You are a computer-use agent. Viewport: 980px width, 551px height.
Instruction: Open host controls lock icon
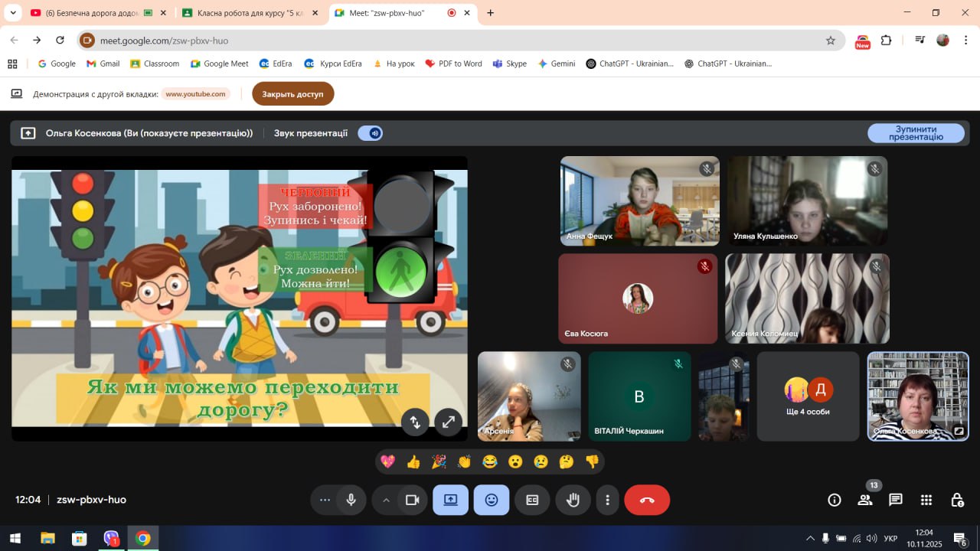[957, 500]
